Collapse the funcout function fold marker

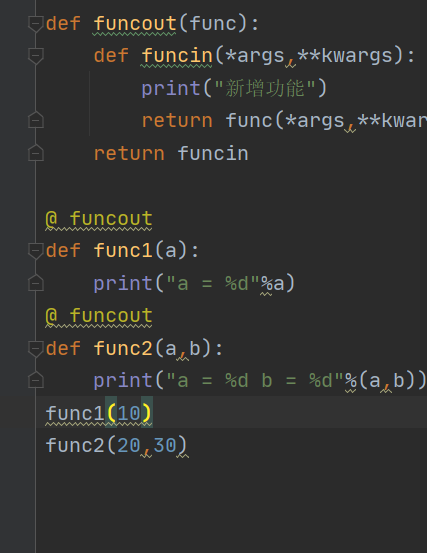36,24
